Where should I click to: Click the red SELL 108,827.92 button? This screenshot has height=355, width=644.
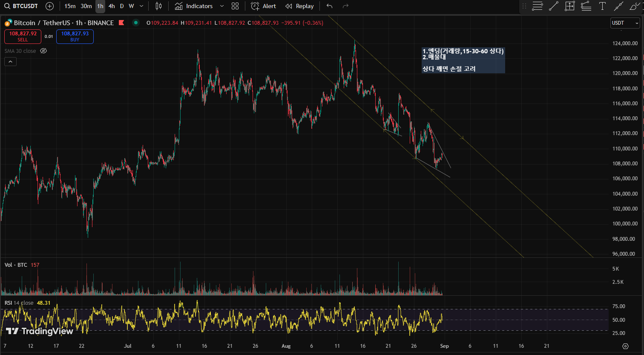[x=23, y=36]
